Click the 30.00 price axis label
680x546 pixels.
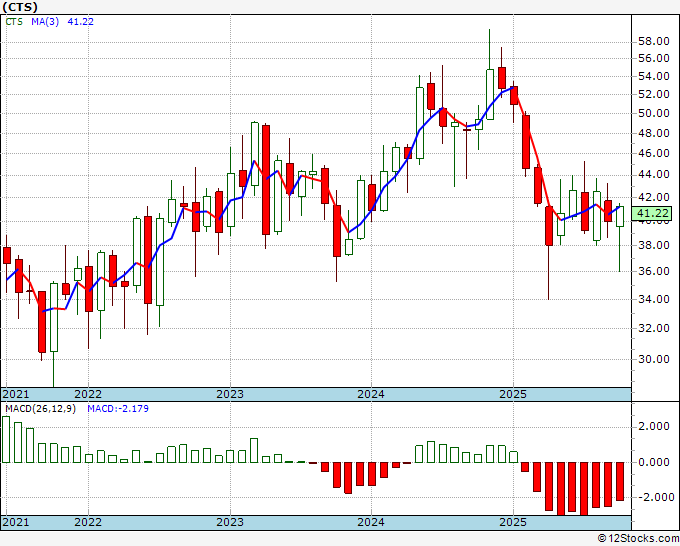654,359
